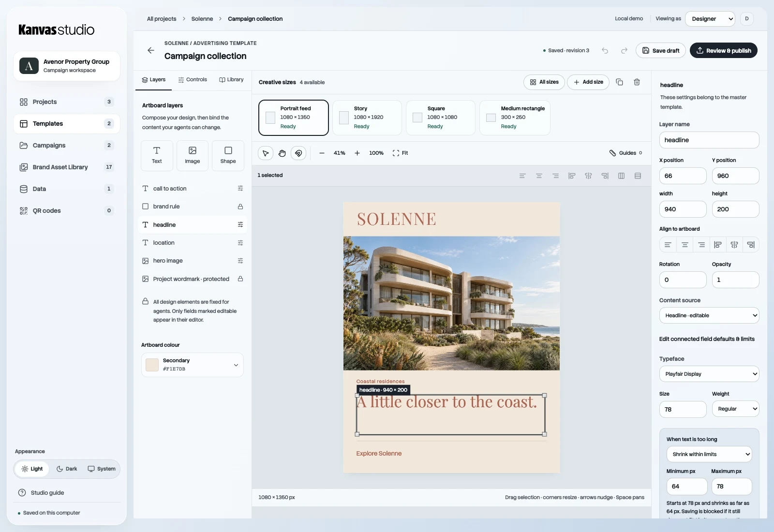Align left icon in the 1 selected bar

point(522,176)
